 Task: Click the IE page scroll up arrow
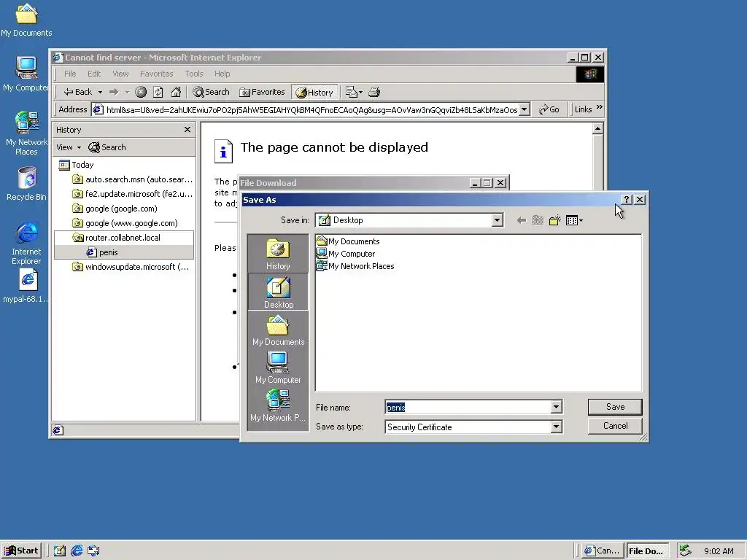point(598,128)
